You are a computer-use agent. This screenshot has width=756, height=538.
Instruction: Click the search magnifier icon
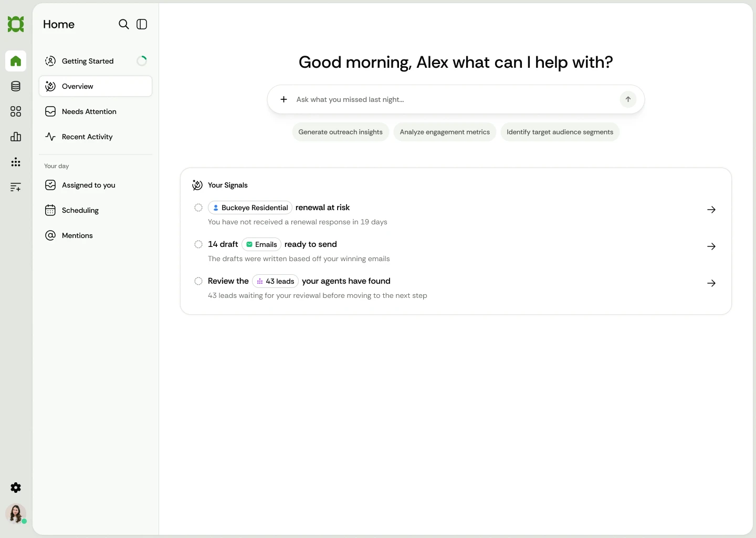coord(124,24)
